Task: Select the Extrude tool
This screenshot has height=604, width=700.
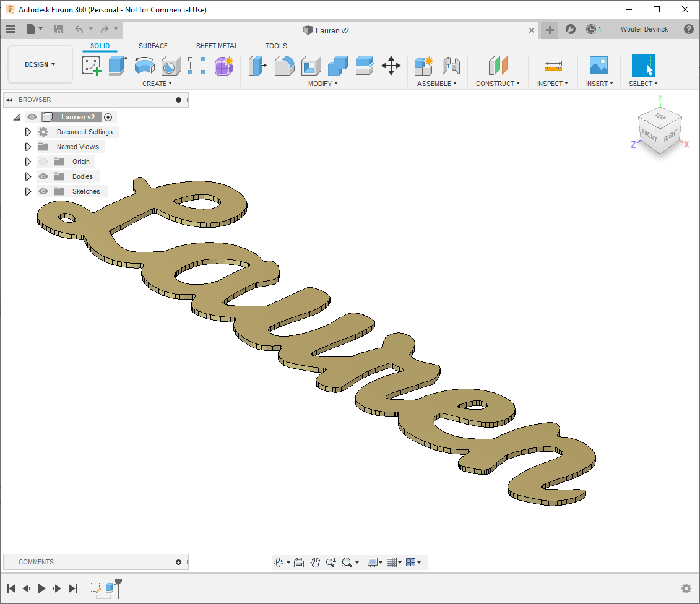Action: (x=118, y=66)
